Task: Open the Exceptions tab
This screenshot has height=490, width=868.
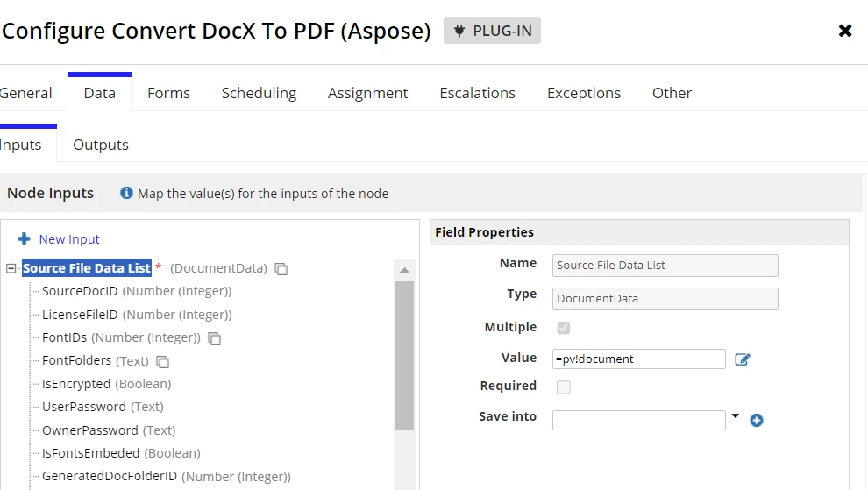Action: coord(584,93)
